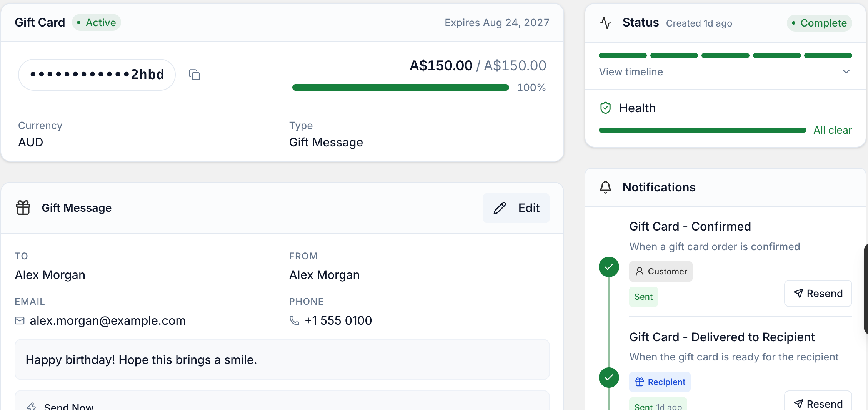
Task: Click the green check for Delivered to Recipient
Action: coord(609,377)
